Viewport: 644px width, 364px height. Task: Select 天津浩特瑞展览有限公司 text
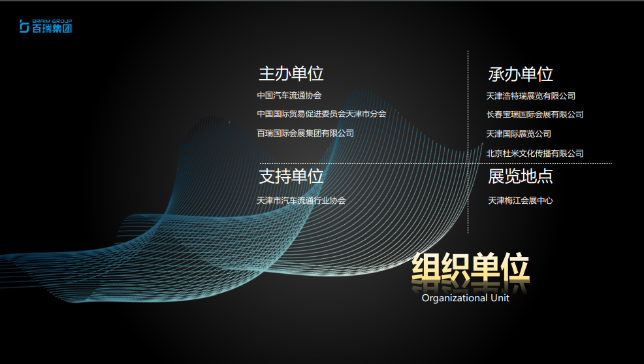[530, 96]
